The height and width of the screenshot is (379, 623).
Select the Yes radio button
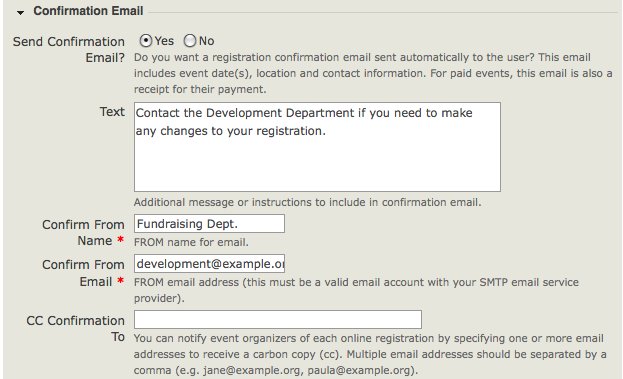[146, 41]
